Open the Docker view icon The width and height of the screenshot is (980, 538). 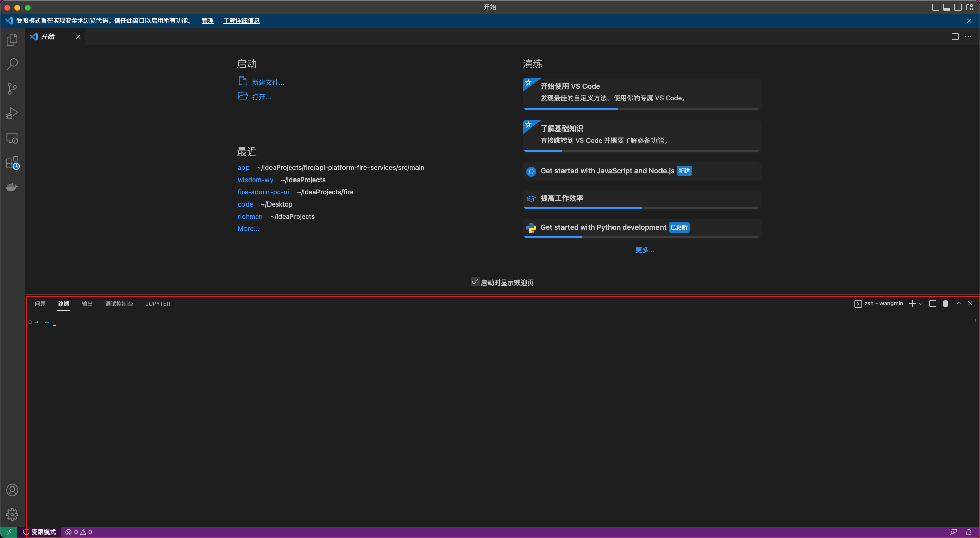(12, 187)
